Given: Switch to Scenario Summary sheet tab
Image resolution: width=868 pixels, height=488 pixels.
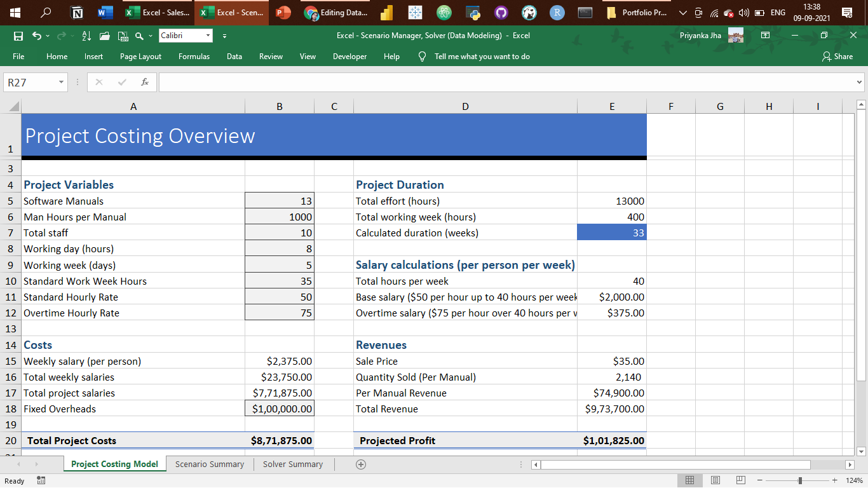Looking at the screenshot, I should coord(210,464).
